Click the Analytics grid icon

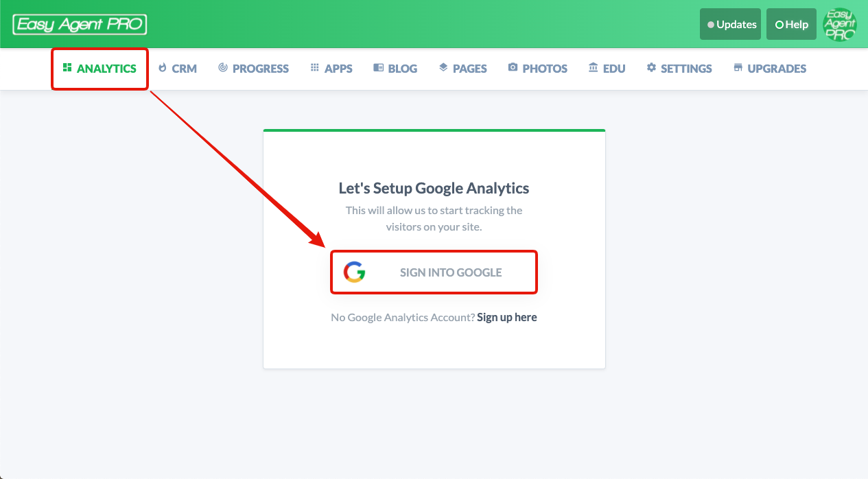coord(67,68)
